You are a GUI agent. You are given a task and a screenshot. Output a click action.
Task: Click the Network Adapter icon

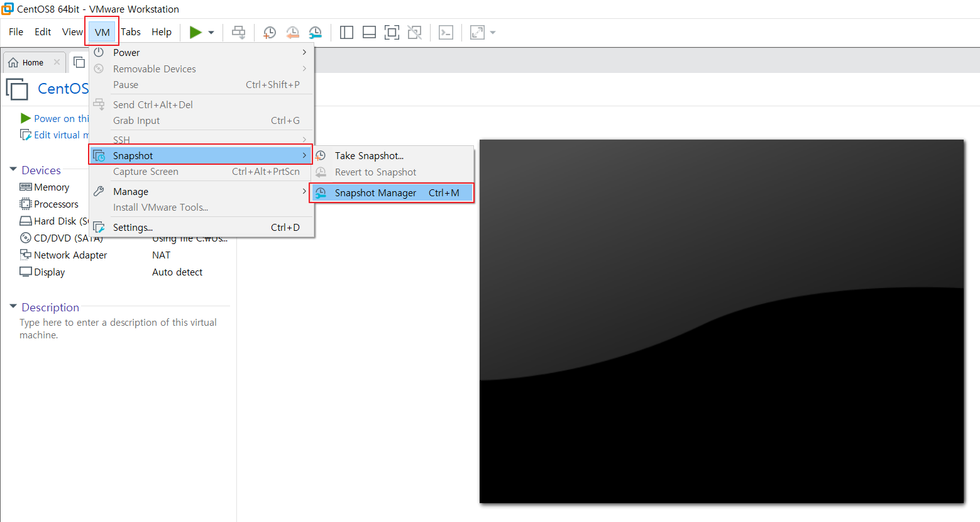pos(26,255)
